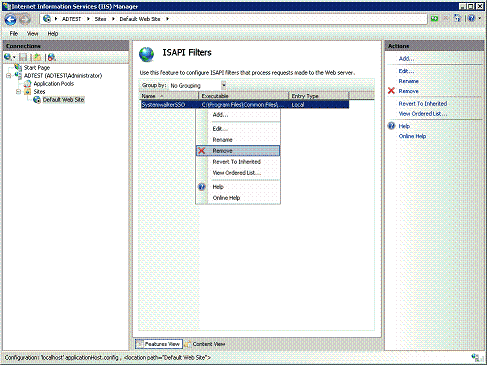Click the globe icon in the address bar

click(x=47, y=19)
